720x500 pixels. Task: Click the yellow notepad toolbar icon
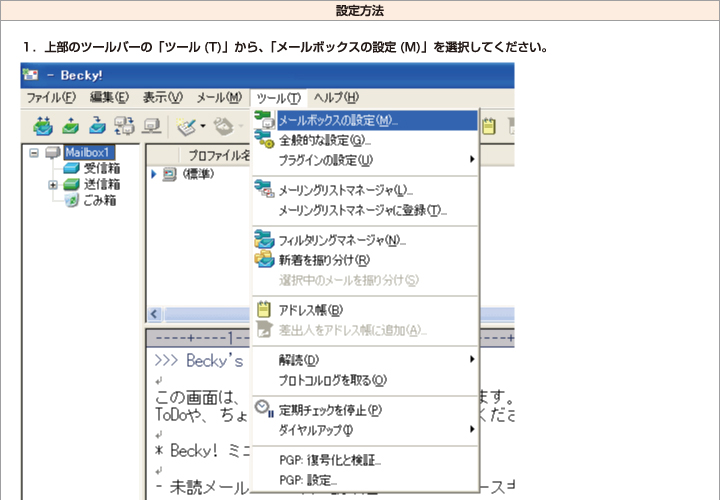coord(489,126)
